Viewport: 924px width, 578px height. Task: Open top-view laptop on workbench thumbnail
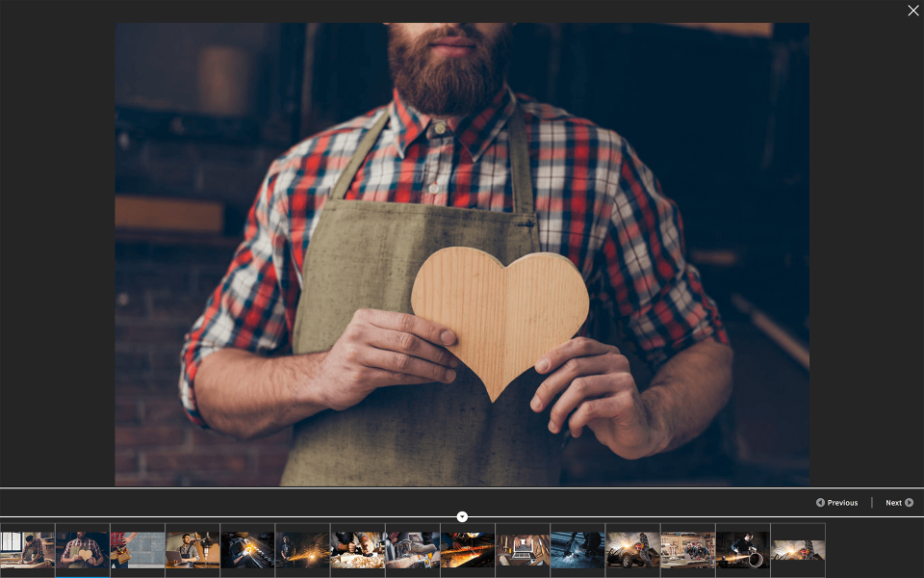coord(524,550)
